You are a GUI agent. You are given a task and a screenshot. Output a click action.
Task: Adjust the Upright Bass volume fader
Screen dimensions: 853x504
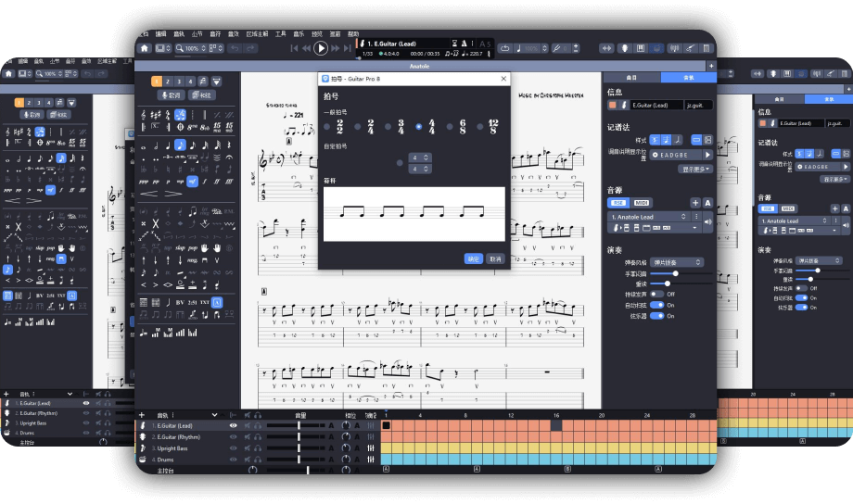299,448
